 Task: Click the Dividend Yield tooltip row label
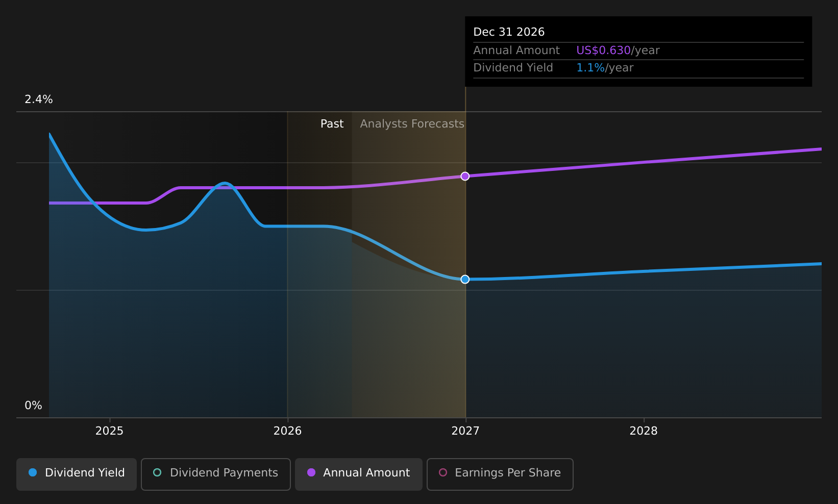pos(513,68)
